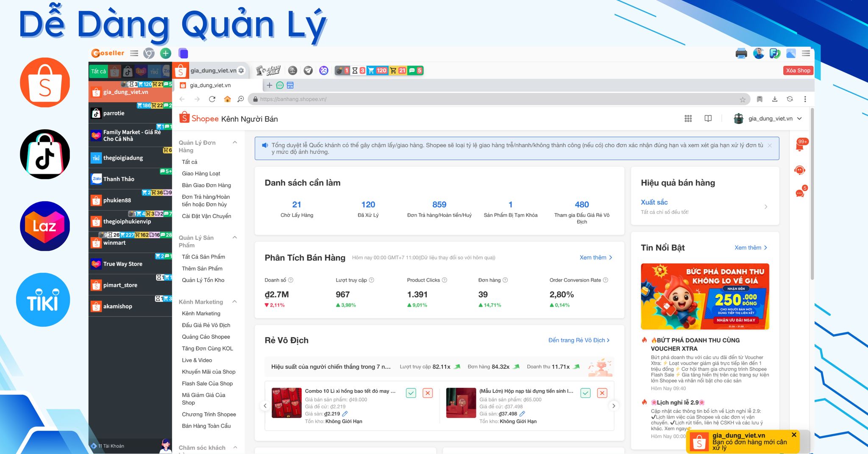Click the green plus add-shop icon
The height and width of the screenshot is (454, 868).
(166, 53)
